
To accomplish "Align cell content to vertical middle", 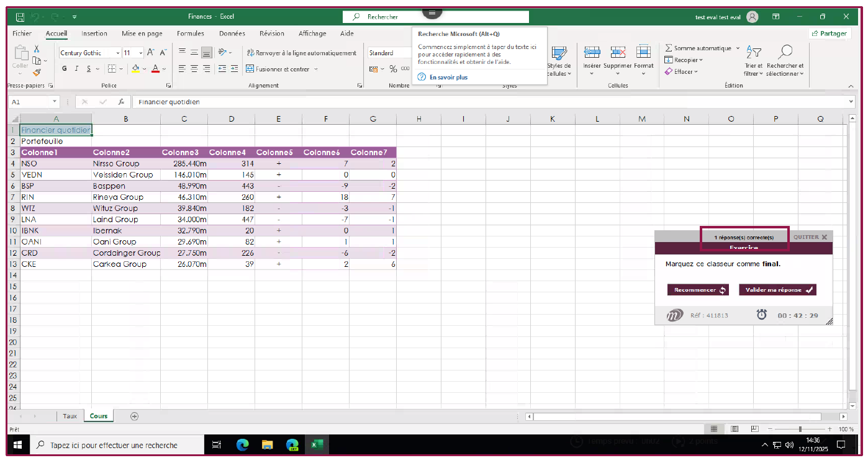I will click(x=194, y=53).
